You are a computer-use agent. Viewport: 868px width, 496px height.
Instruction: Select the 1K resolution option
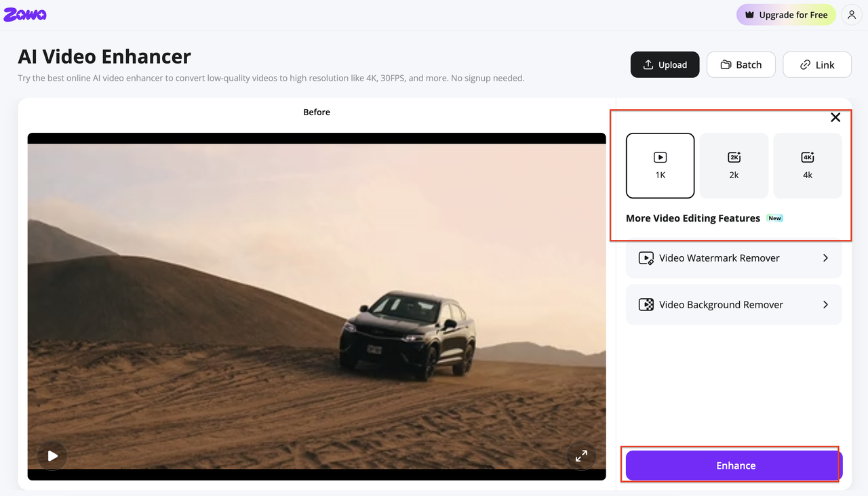(x=660, y=165)
